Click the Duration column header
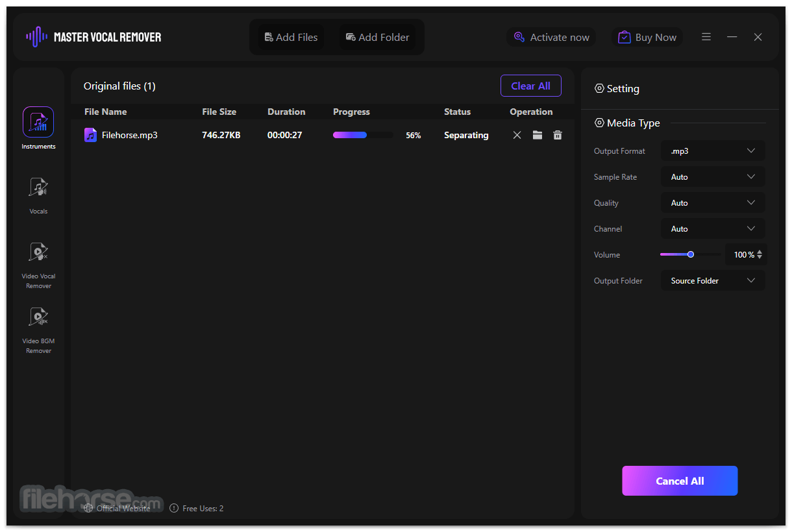792x532 pixels. click(x=286, y=112)
